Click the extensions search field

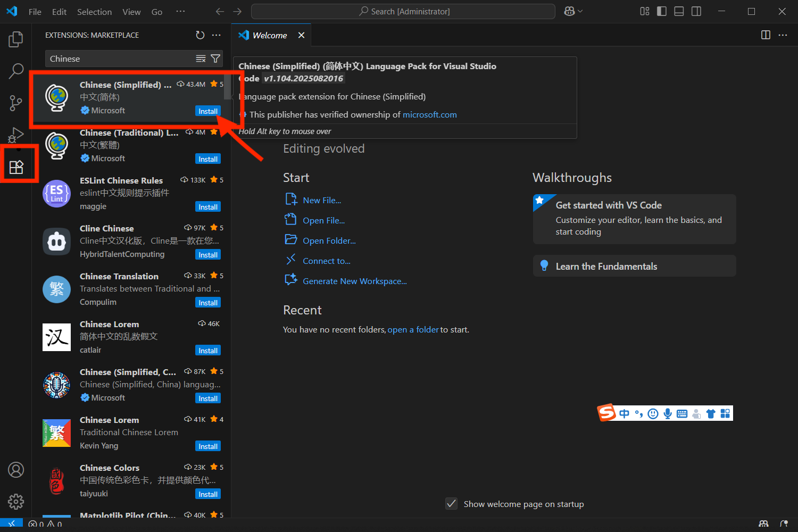pyautogui.click(x=120, y=59)
